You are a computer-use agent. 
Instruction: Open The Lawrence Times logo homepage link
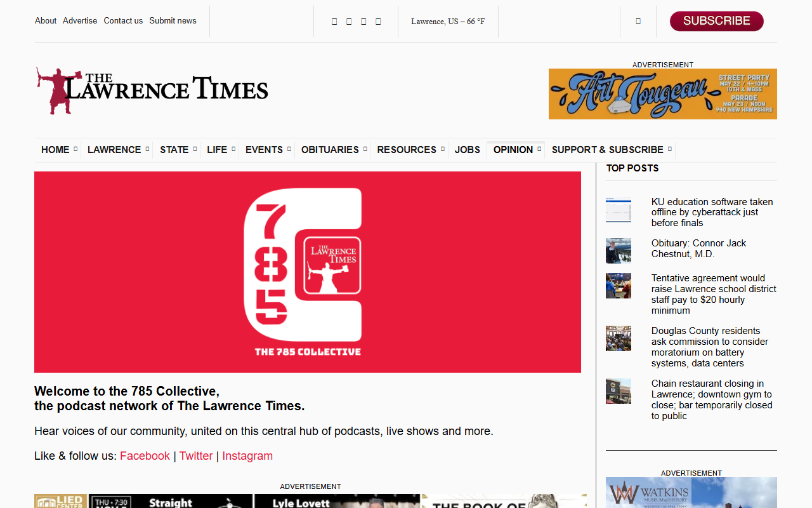pos(152,91)
